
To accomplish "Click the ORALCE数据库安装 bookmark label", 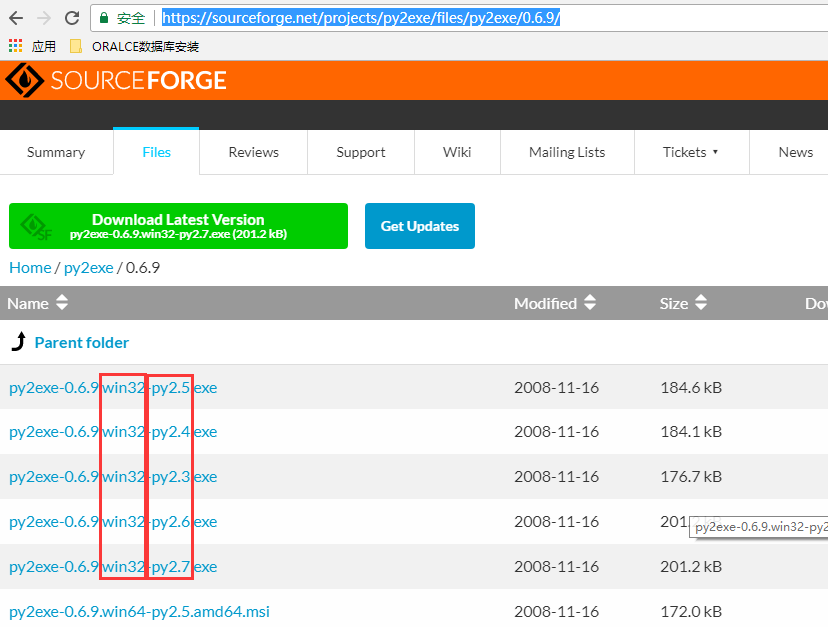I will (145, 46).
